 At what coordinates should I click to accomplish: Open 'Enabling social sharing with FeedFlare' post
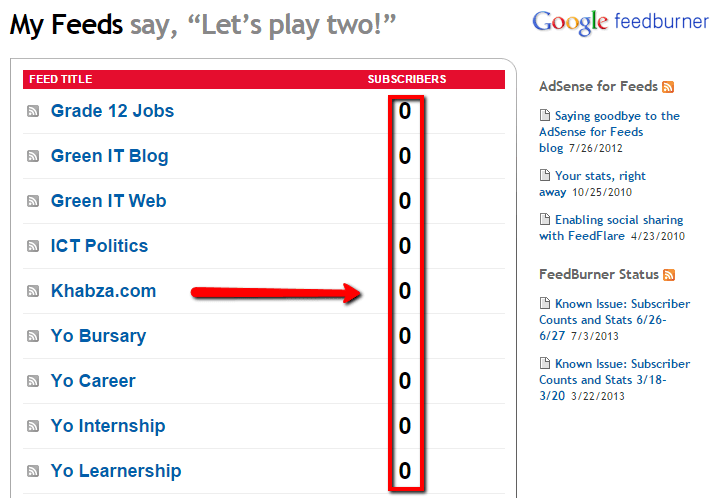[611, 228]
